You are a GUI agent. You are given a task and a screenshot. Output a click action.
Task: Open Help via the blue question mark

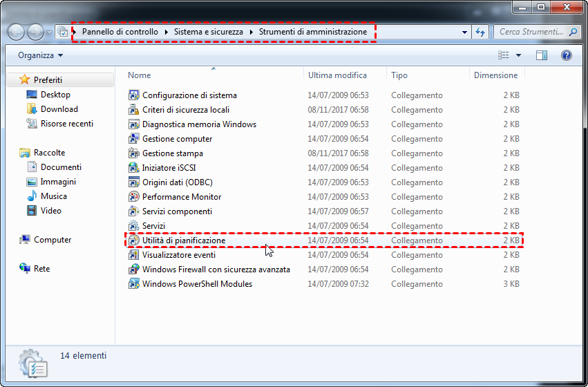click(567, 55)
